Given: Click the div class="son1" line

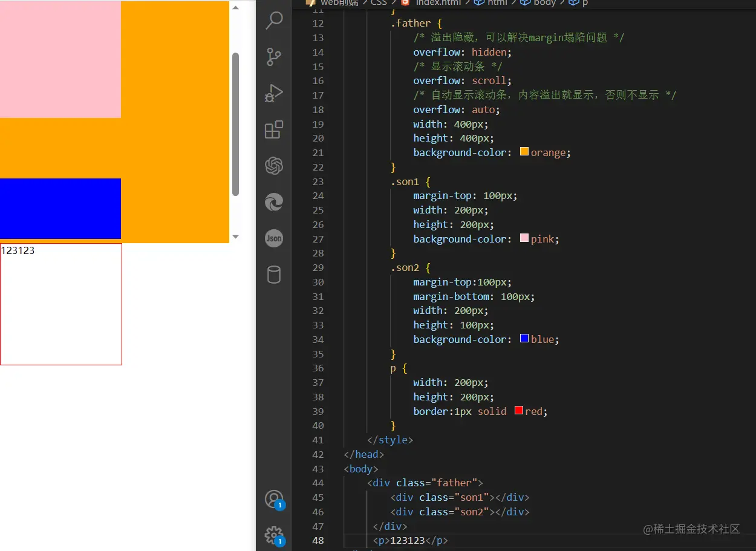Looking at the screenshot, I should click(x=460, y=497).
